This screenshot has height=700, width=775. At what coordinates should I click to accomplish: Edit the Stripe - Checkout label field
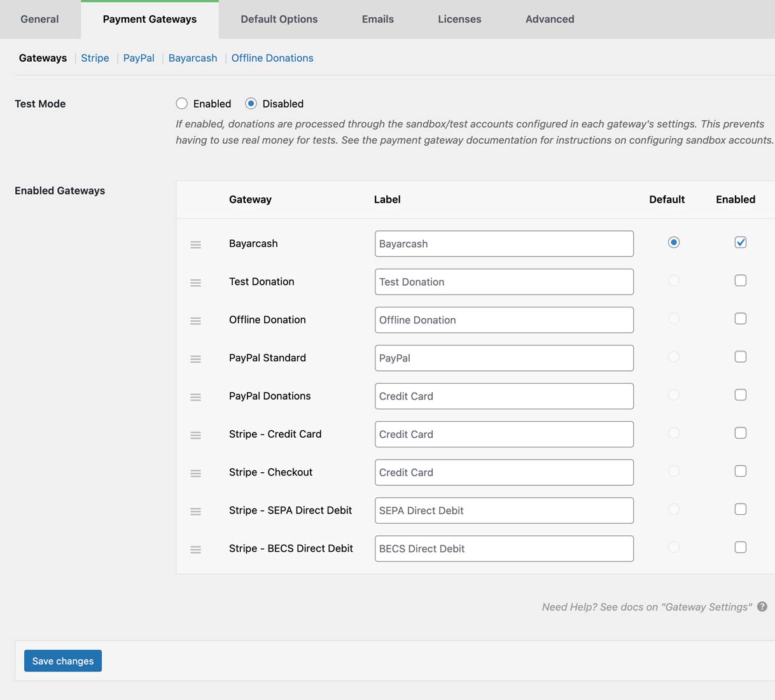click(x=504, y=473)
